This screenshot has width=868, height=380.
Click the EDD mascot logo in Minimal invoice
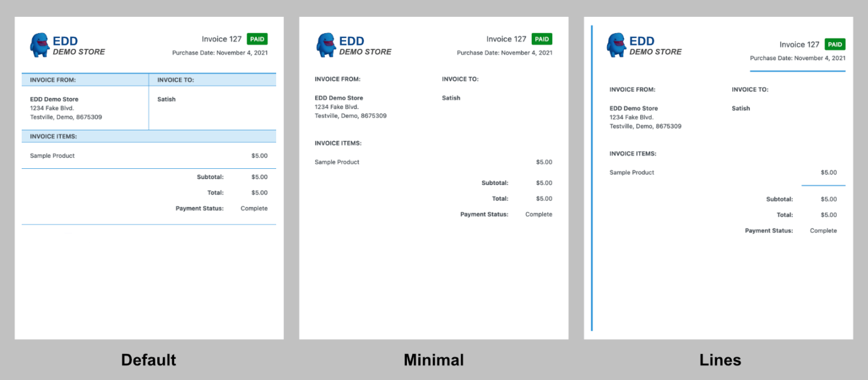point(326,45)
